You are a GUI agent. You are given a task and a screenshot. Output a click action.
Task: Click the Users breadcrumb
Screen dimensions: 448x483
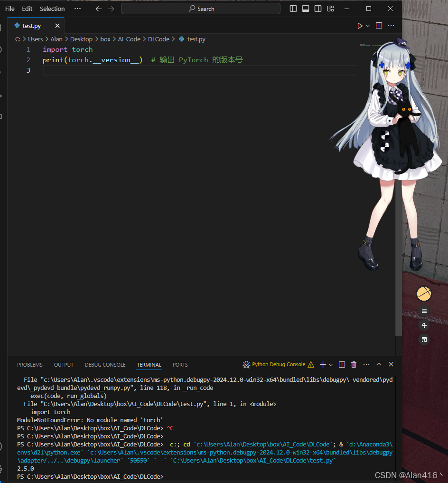[x=36, y=39]
